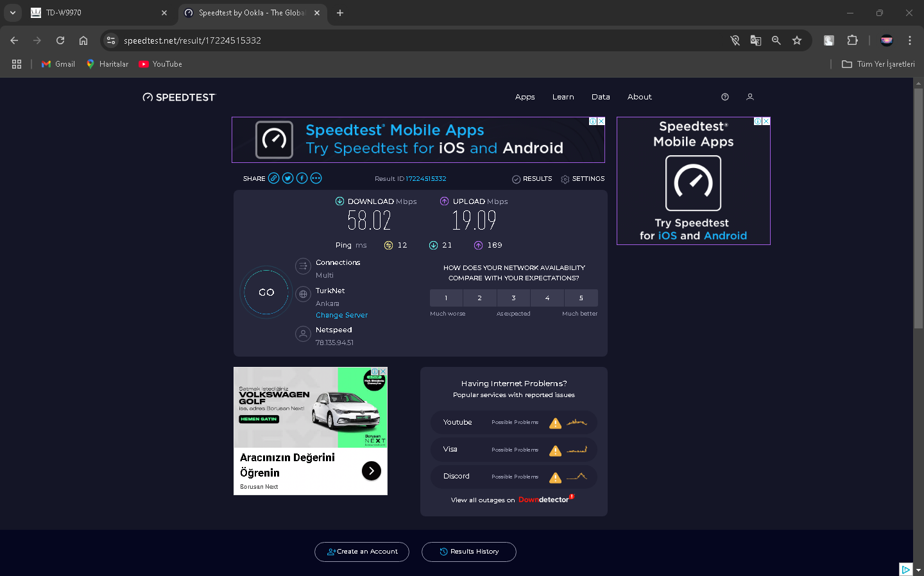Open the Tüm Yer İşaretleri bookmarks folder
924x576 pixels.
click(878, 64)
